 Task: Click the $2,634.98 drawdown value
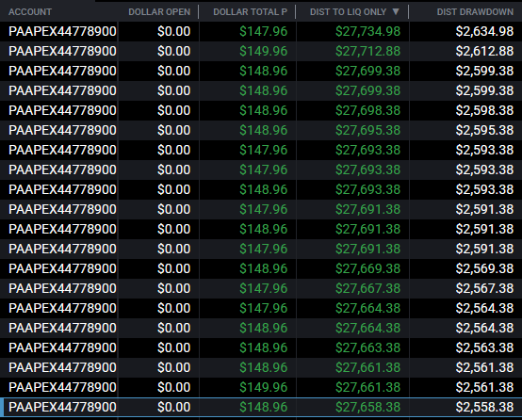[484, 31]
